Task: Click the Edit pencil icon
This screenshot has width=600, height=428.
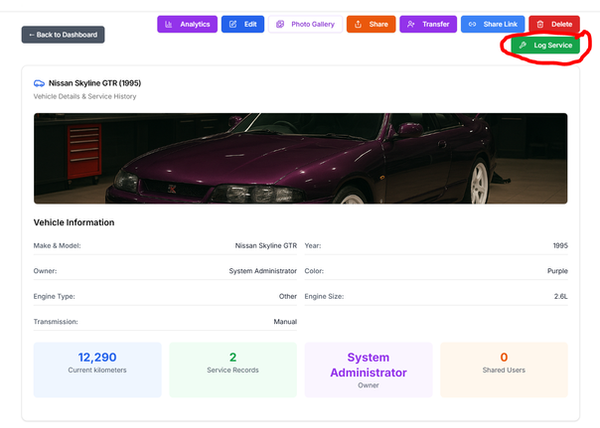Action: pos(233,24)
